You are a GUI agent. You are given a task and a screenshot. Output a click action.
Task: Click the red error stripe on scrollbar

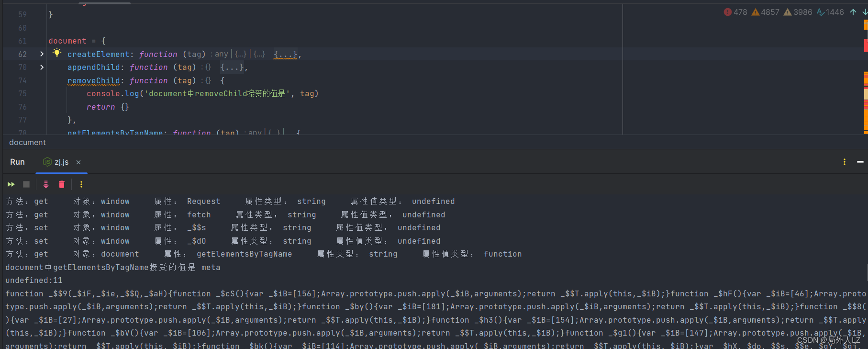click(866, 45)
